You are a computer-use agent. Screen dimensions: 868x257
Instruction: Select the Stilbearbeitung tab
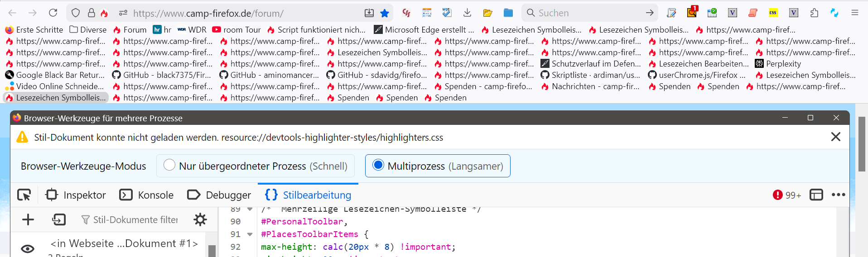click(308, 195)
